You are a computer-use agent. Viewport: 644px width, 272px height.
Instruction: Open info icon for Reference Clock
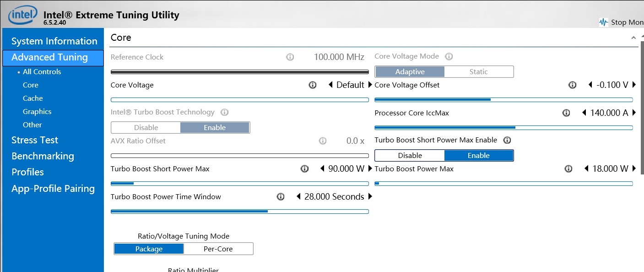coord(290,57)
